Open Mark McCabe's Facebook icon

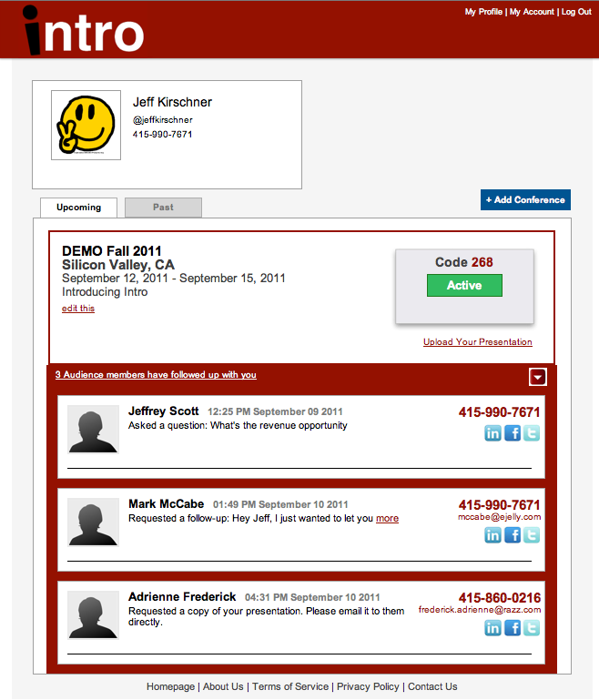click(x=513, y=535)
